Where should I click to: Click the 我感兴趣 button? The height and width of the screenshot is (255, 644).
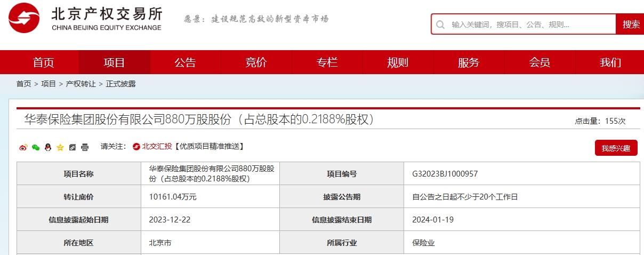tap(616, 148)
